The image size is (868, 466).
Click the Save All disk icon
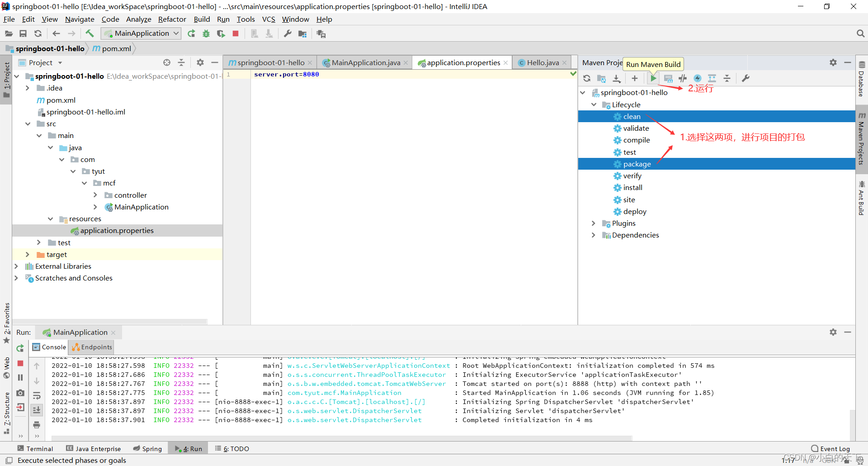click(23, 33)
